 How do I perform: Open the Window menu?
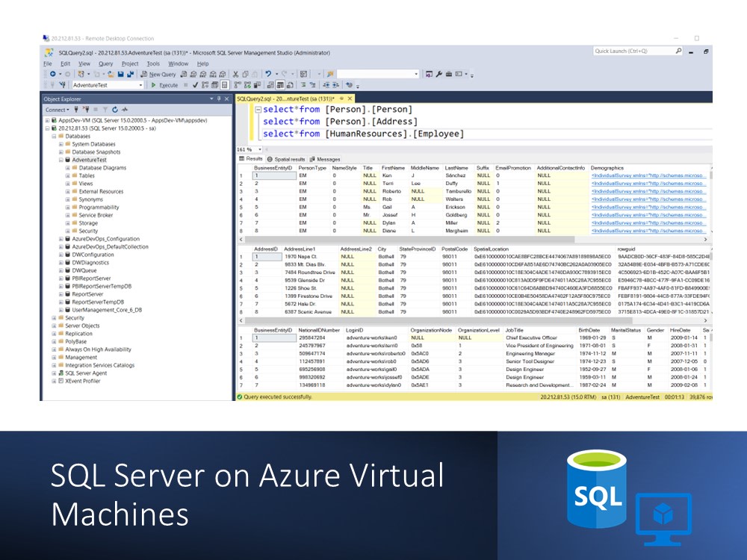click(x=179, y=63)
